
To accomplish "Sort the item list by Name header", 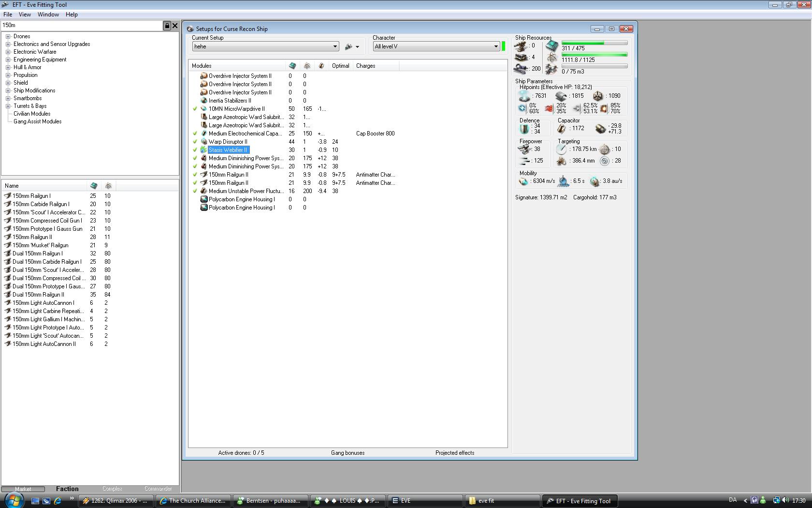I will [x=44, y=186].
